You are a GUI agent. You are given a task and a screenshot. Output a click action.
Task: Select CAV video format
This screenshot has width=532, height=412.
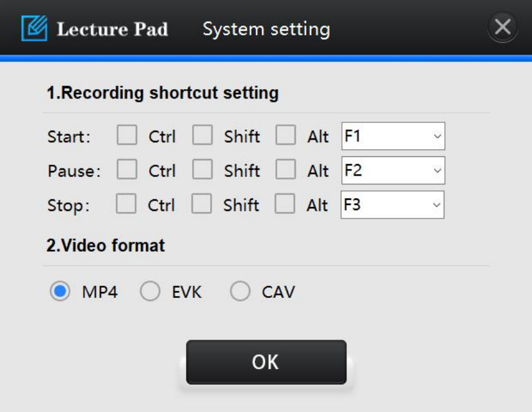[x=240, y=291]
